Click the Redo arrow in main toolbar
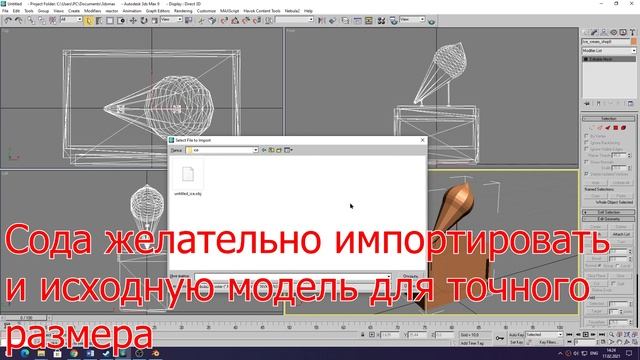Viewport: 640px width, 360px height. pos(19,20)
